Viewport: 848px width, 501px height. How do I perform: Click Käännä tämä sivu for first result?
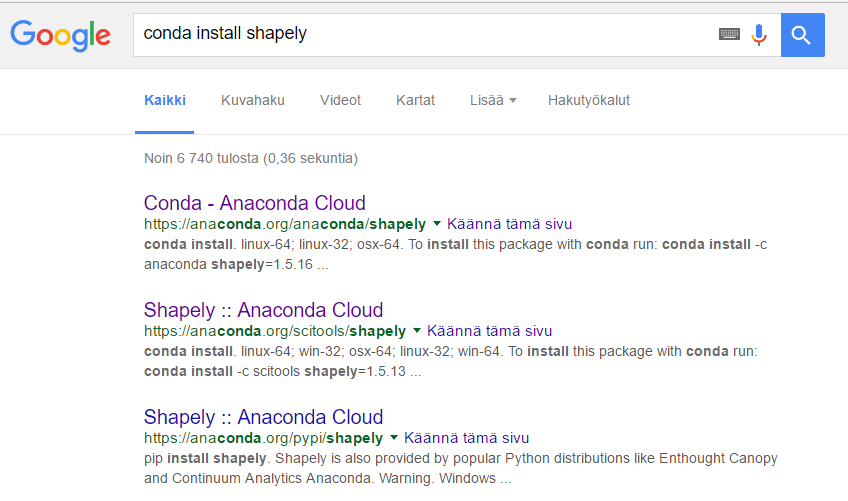509,224
